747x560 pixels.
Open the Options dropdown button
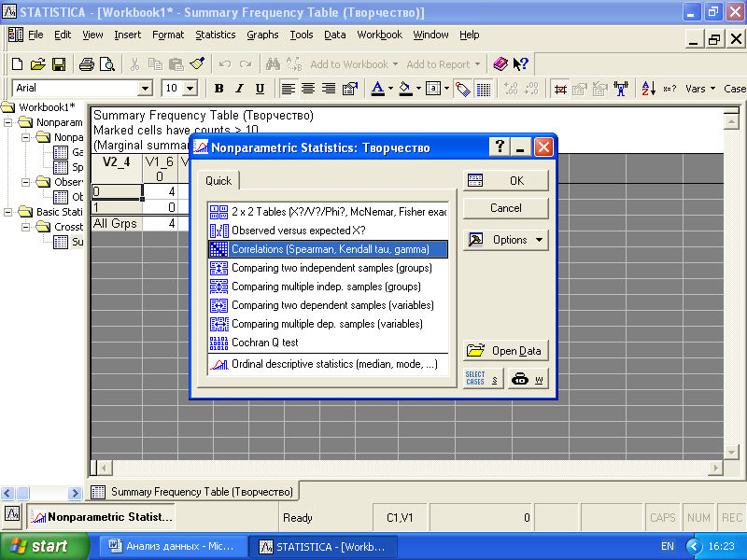click(505, 240)
